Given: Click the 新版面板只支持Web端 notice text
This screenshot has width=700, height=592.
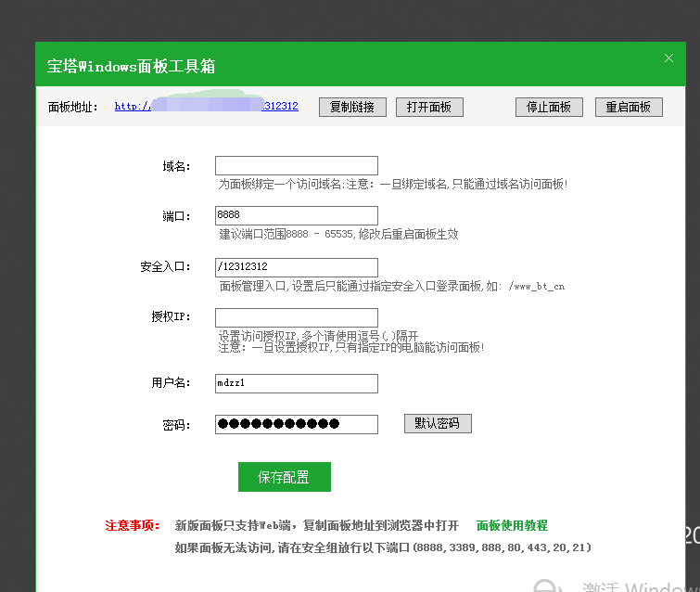Looking at the screenshot, I should (x=316, y=525).
